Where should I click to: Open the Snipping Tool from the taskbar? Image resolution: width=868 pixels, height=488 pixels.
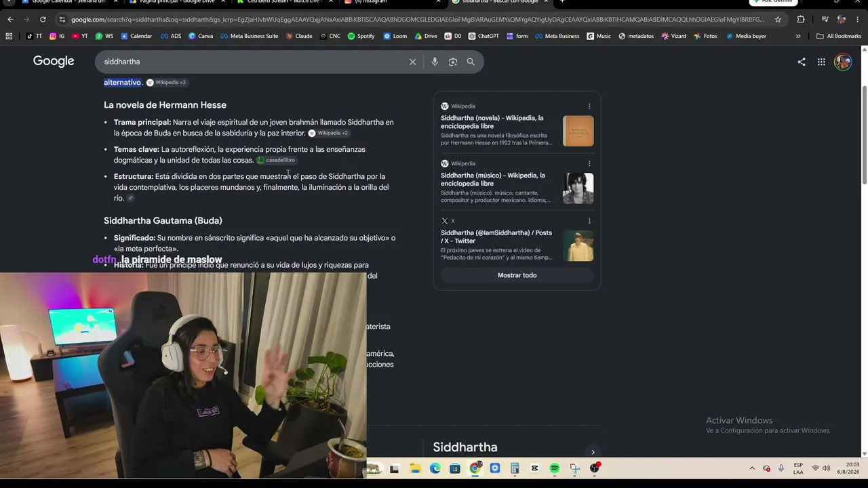click(575, 468)
